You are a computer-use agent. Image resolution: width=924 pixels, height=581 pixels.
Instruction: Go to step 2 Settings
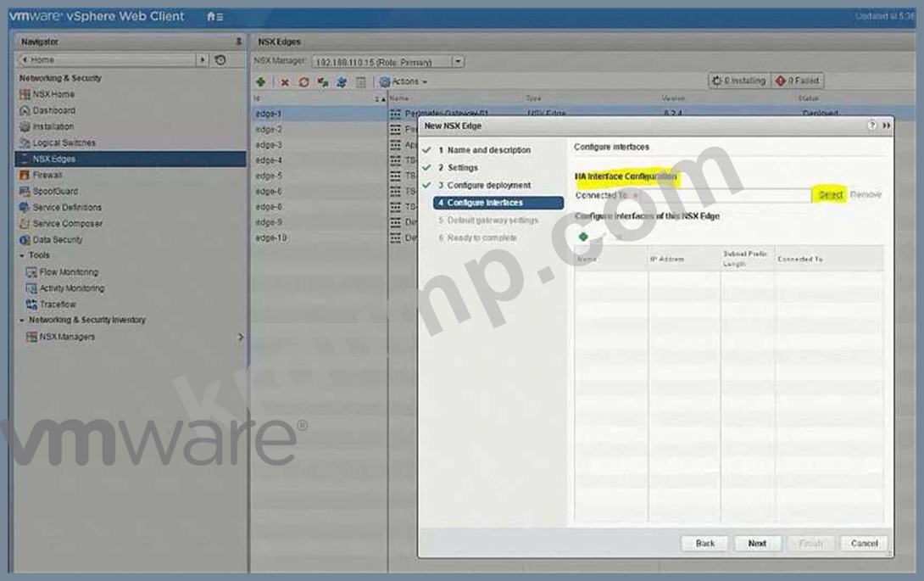(x=458, y=168)
